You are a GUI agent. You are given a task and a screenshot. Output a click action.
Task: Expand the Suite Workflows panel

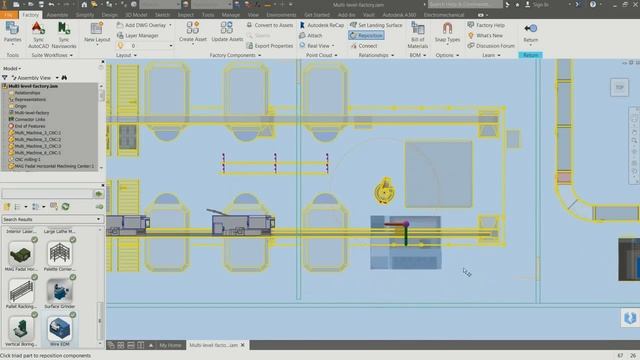[52, 55]
